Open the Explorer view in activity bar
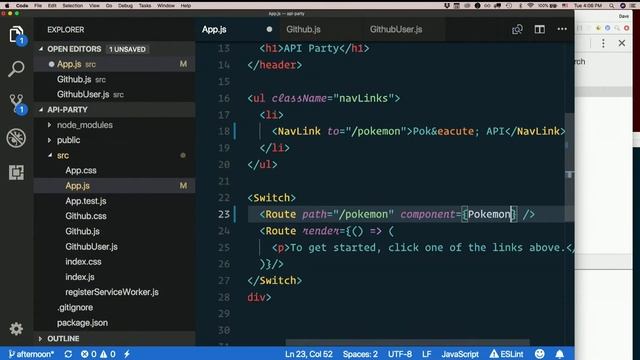 (16, 35)
